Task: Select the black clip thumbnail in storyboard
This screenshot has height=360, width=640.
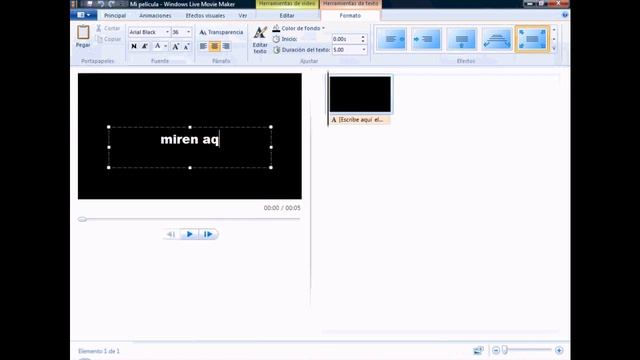Action: pos(360,94)
